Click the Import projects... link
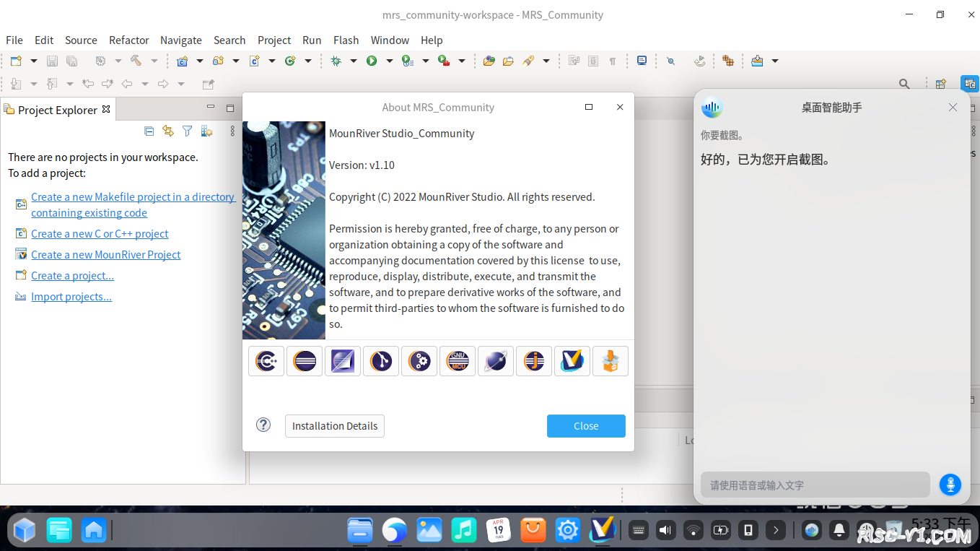Screen dimensions: 980x551 click(x=71, y=297)
